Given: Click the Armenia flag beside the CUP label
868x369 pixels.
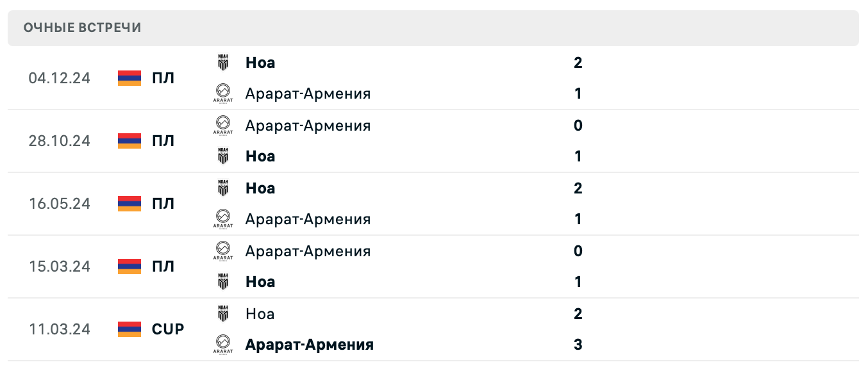Looking at the screenshot, I should [x=129, y=329].
